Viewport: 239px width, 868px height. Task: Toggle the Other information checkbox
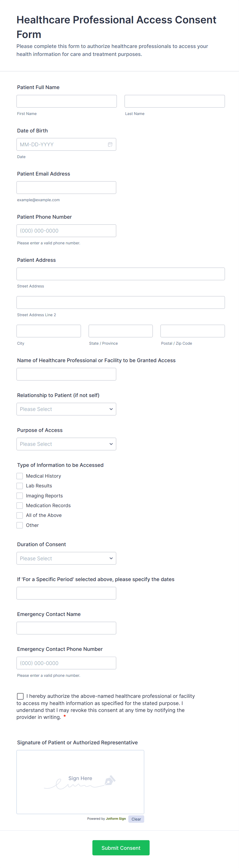[20, 525]
